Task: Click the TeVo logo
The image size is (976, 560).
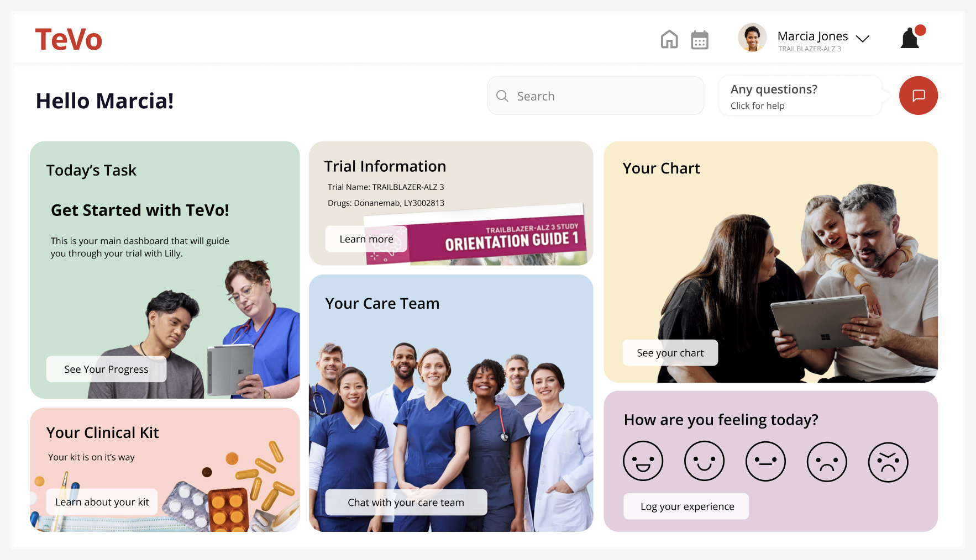Action: pos(69,40)
